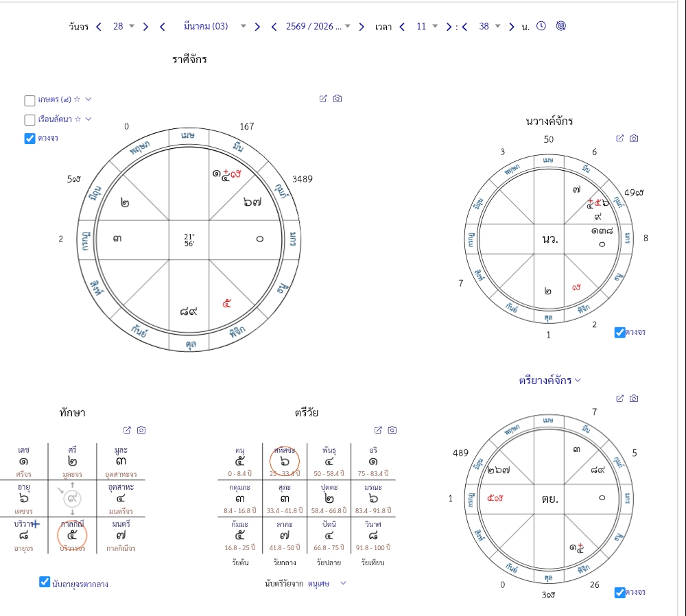Uncheck นับอายุจรตากลาง checkbox
Viewport: 686px width, 616px height.
pyautogui.click(x=44, y=582)
